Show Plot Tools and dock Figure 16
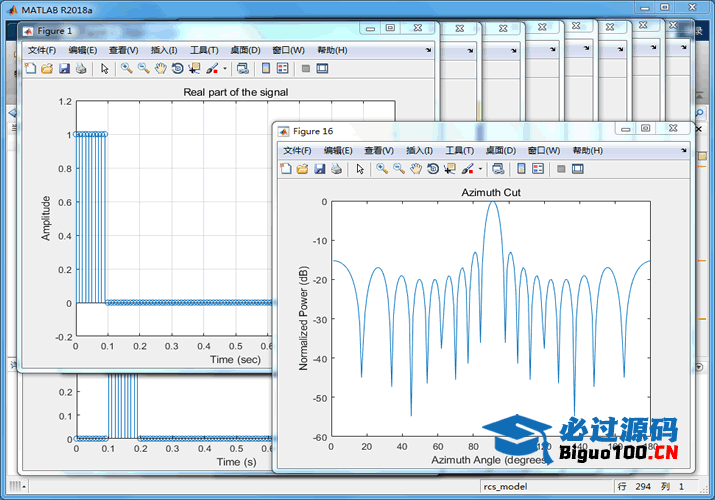Screen dimensions: 715x500 pyautogui.click(x=578, y=169)
